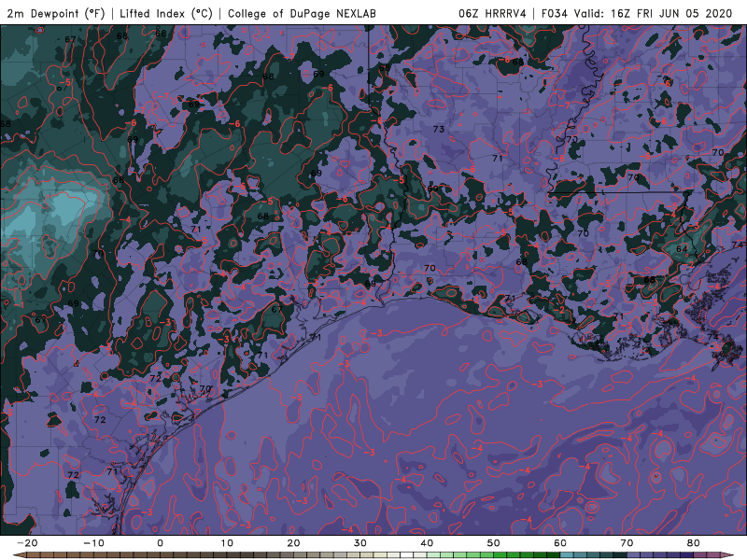Click the "64" dewpoint value on the map
The image size is (747, 560).
coord(682,249)
